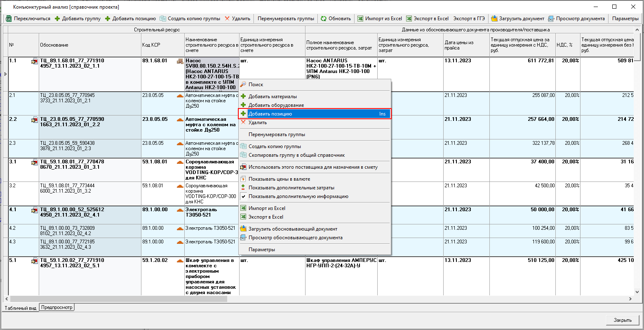Select Добавить позицию in the context menu

tap(270, 114)
